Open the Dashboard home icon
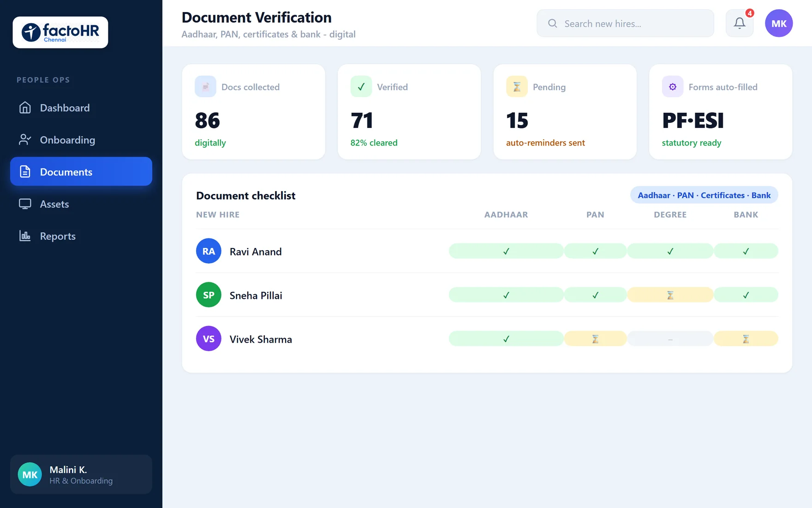Viewport: 812px width, 508px height. [25, 108]
